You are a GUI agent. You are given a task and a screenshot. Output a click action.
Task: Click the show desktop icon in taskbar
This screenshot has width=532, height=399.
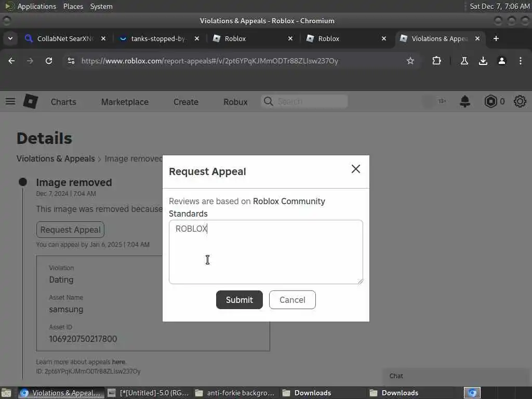pos(6,393)
